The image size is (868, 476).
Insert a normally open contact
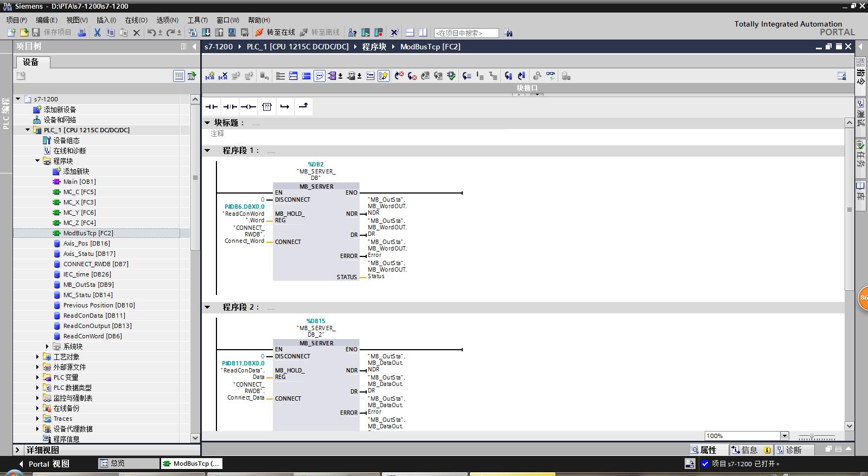pyautogui.click(x=212, y=107)
